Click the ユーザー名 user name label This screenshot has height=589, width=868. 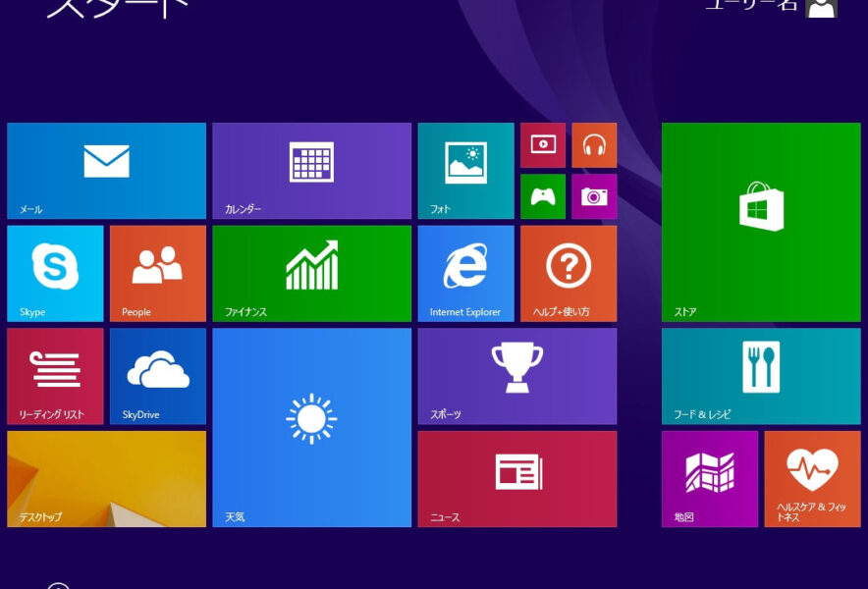pyautogui.click(x=752, y=6)
